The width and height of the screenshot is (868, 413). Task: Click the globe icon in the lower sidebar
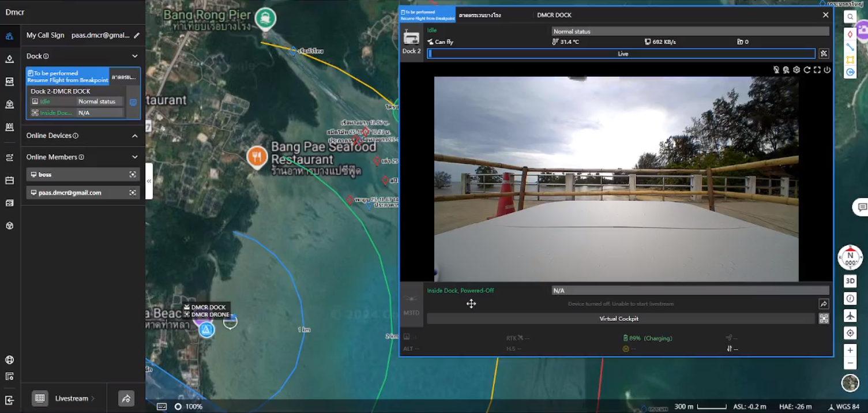(x=10, y=360)
